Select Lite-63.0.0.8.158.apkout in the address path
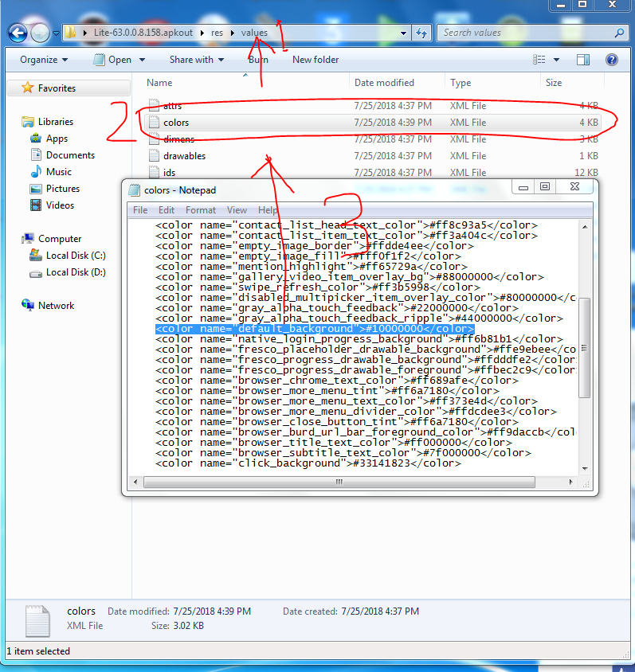The image size is (635, 672). 143,33
